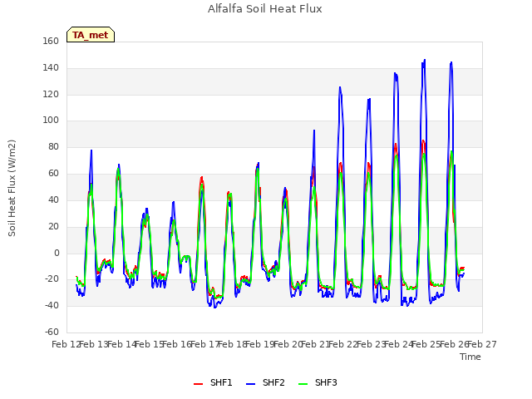
Task: Toggle SHF3 series in legend
Action: click(x=318, y=382)
